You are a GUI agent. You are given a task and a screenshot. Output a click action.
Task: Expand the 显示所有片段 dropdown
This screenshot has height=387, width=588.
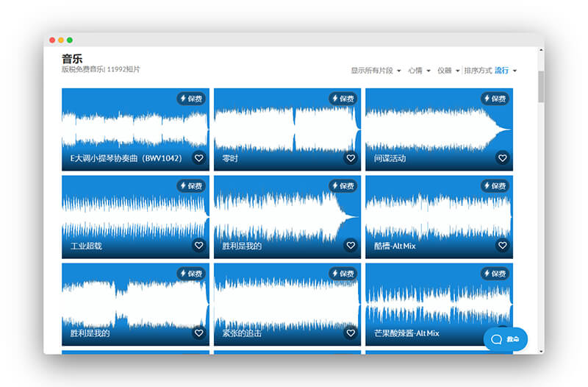pos(376,71)
